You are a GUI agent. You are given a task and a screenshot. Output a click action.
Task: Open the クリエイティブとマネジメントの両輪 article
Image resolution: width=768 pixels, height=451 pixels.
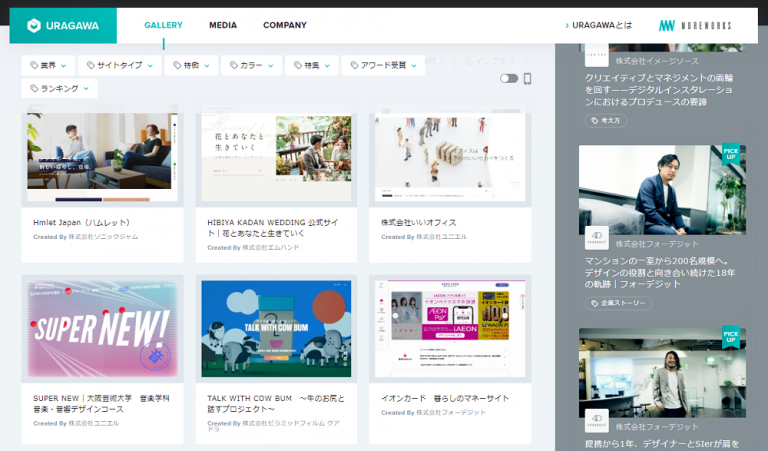tap(659, 90)
